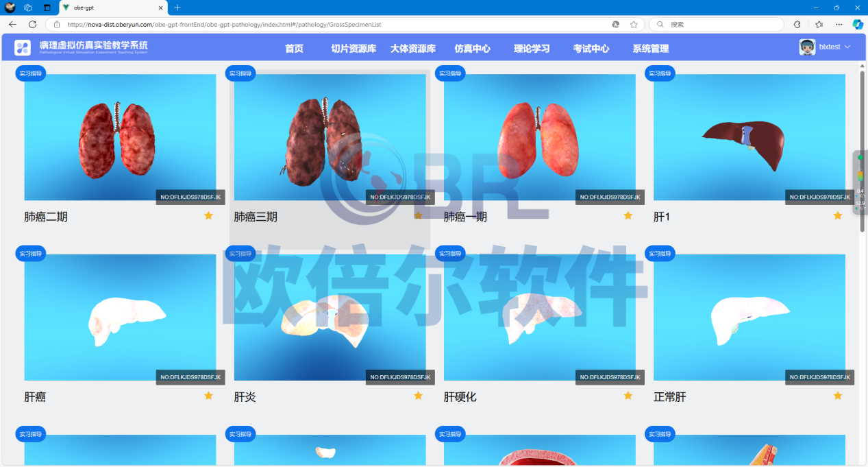Add this page to browser favorites
This screenshot has height=467, width=868.
634,24
